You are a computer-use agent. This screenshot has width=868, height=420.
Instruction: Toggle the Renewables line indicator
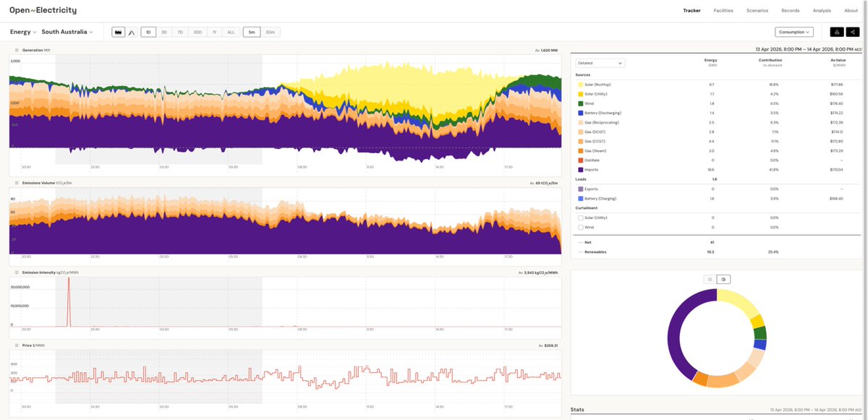click(x=580, y=252)
